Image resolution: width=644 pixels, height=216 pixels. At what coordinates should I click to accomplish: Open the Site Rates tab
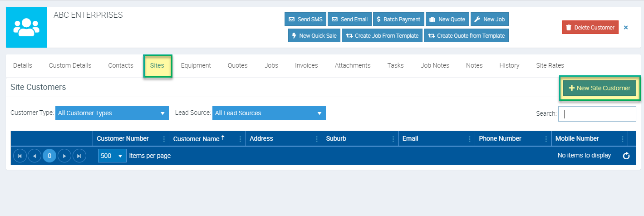[x=550, y=65]
